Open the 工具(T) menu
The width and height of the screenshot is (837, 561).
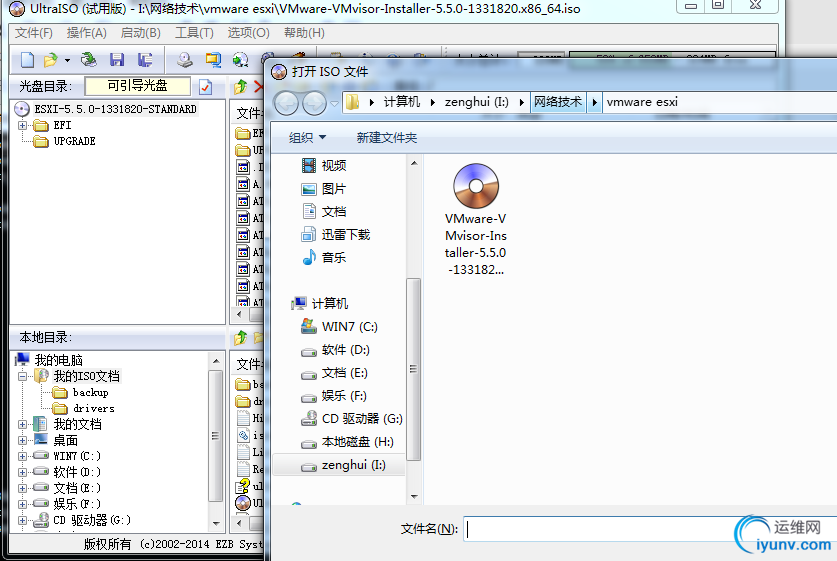pyautogui.click(x=194, y=33)
